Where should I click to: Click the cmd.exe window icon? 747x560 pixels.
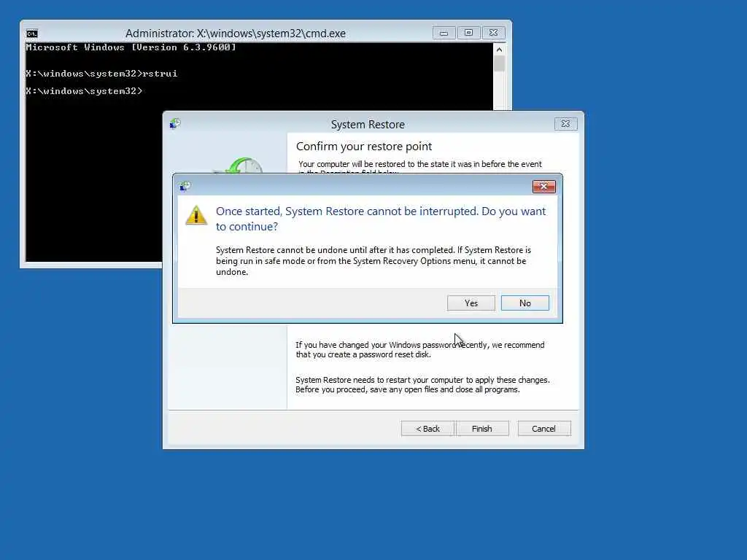click(32, 34)
